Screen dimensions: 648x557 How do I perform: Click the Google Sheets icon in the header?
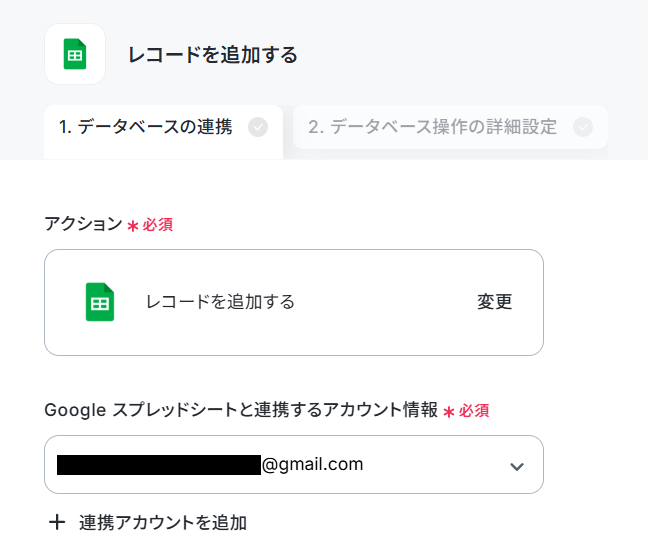point(75,54)
